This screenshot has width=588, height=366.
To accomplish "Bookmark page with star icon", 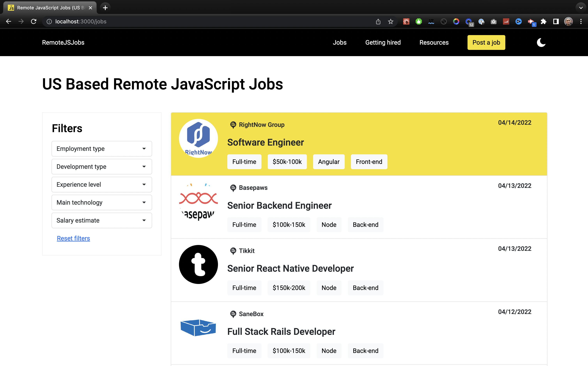I will pyautogui.click(x=391, y=22).
